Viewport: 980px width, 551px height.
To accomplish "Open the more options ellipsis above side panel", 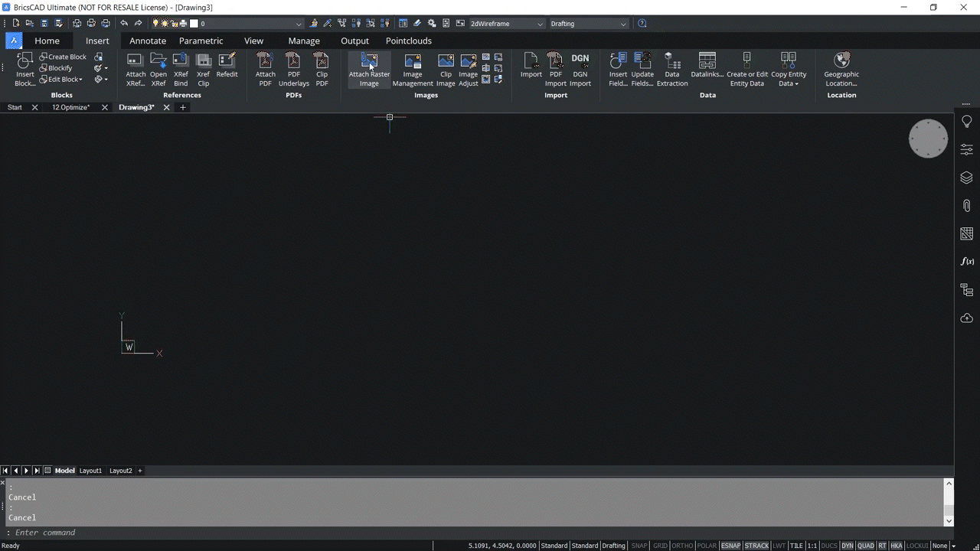I will [966, 104].
